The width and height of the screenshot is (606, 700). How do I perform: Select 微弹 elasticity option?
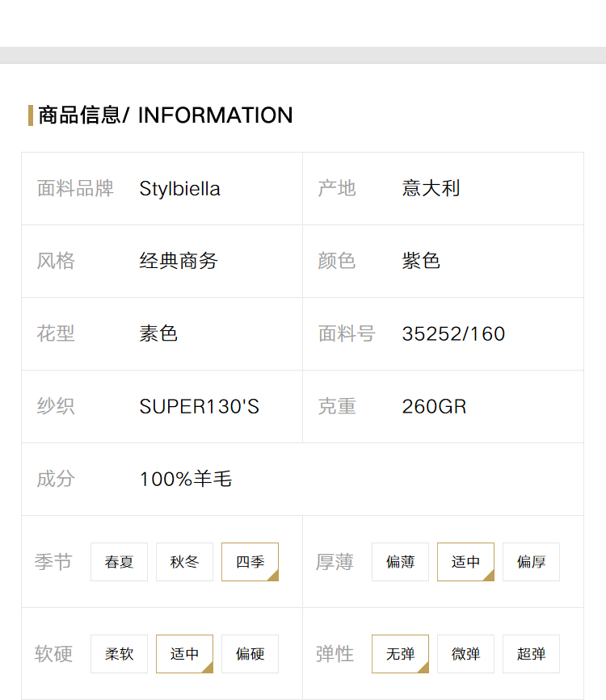click(465, 653)
